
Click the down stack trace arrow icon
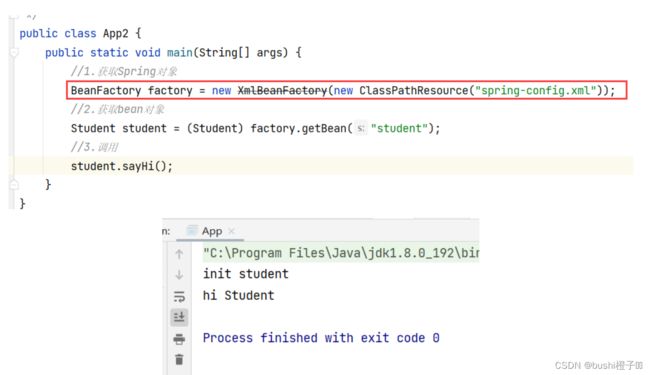(179, 274)
